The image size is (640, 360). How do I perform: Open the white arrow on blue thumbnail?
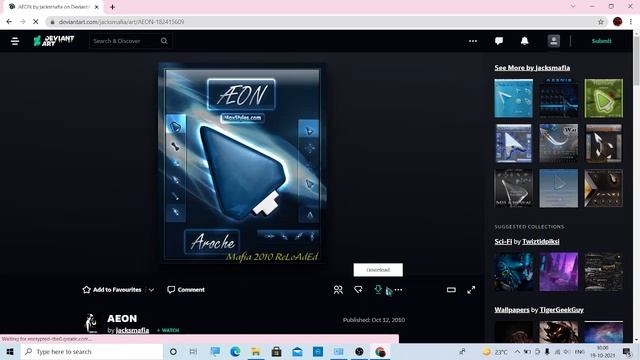tap(513, 143)
